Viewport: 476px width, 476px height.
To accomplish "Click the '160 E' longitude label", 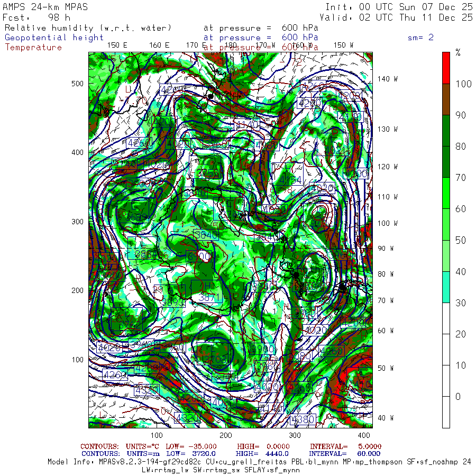I will click(159, 45).
